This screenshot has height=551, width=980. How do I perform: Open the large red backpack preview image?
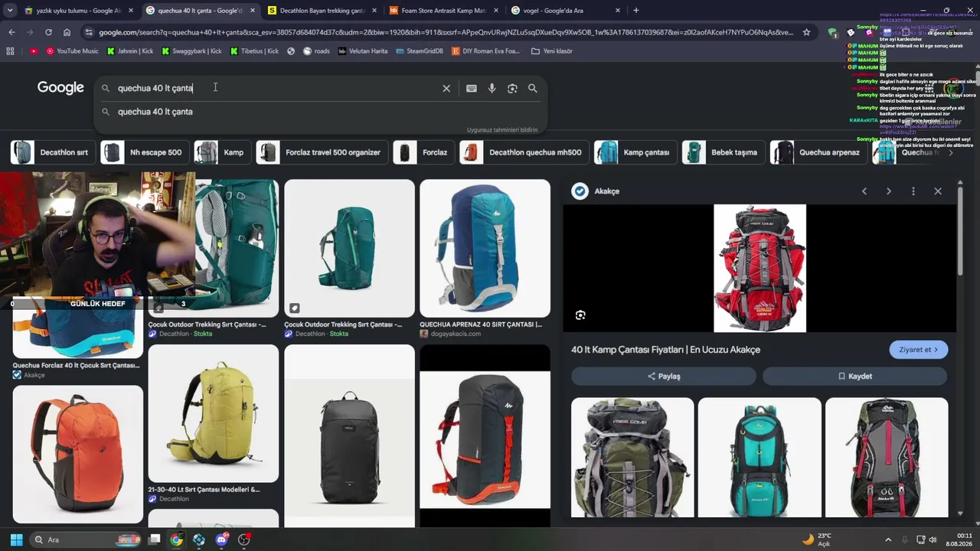coord(759,268)
